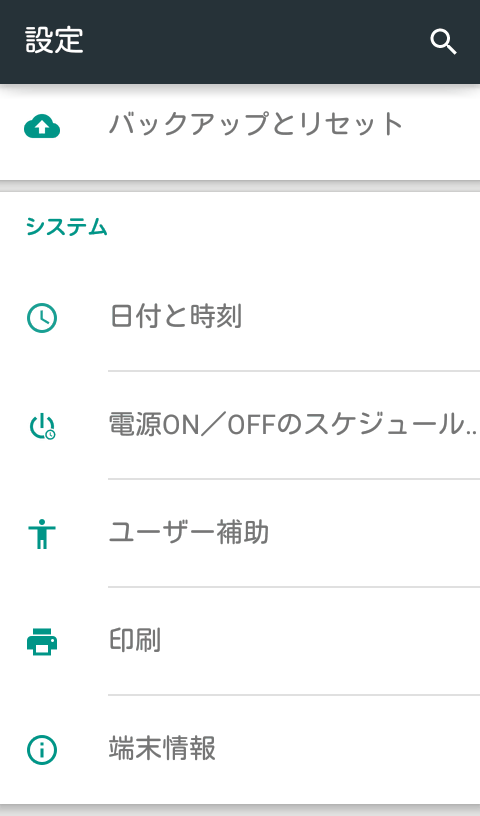Click the dark header bar beside 設定
The image size is (480, 816).
[x=255, y=42]
